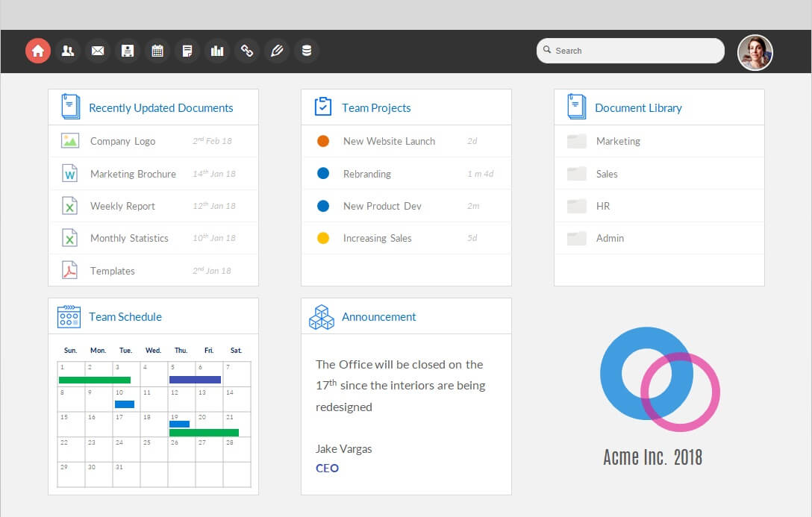Click the blue New Product Dev status dot
Image resolution: width=812 pixels, height=517 pixels.
click(x=323, y=206)
